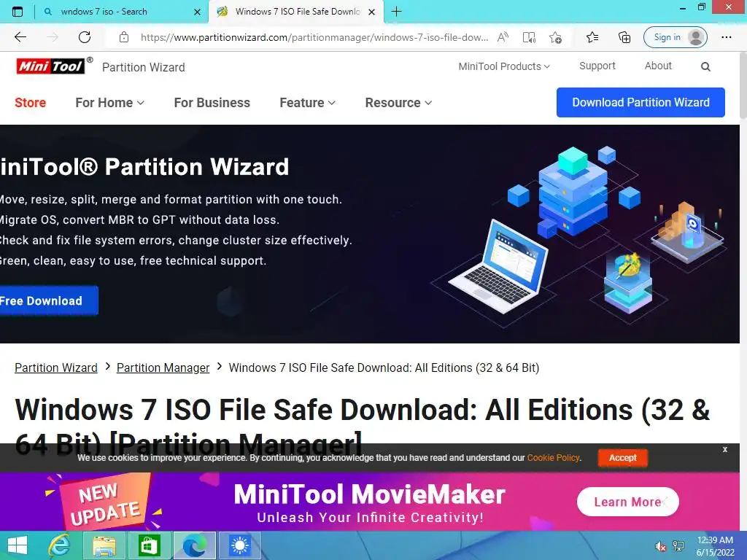
Task: Sign in to Microsoft Edge
Action: pyautogui.click(x=675, y=37)
